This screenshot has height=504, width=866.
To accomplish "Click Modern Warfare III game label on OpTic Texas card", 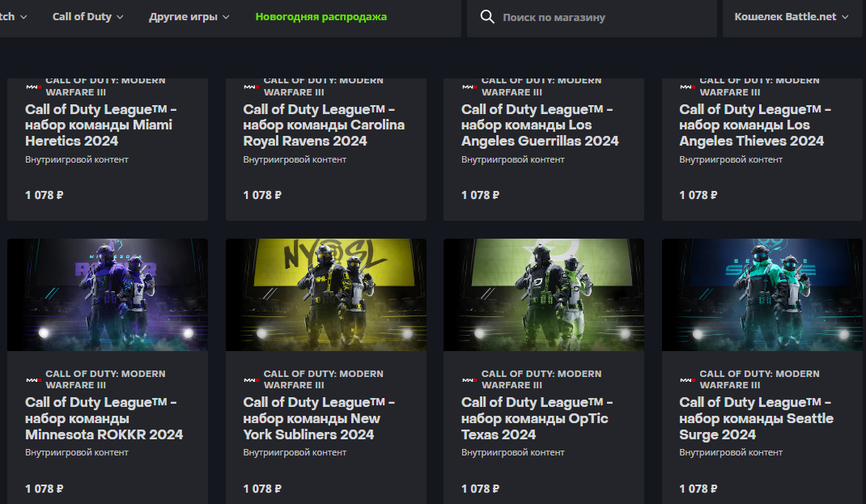I will click(541, 379).
